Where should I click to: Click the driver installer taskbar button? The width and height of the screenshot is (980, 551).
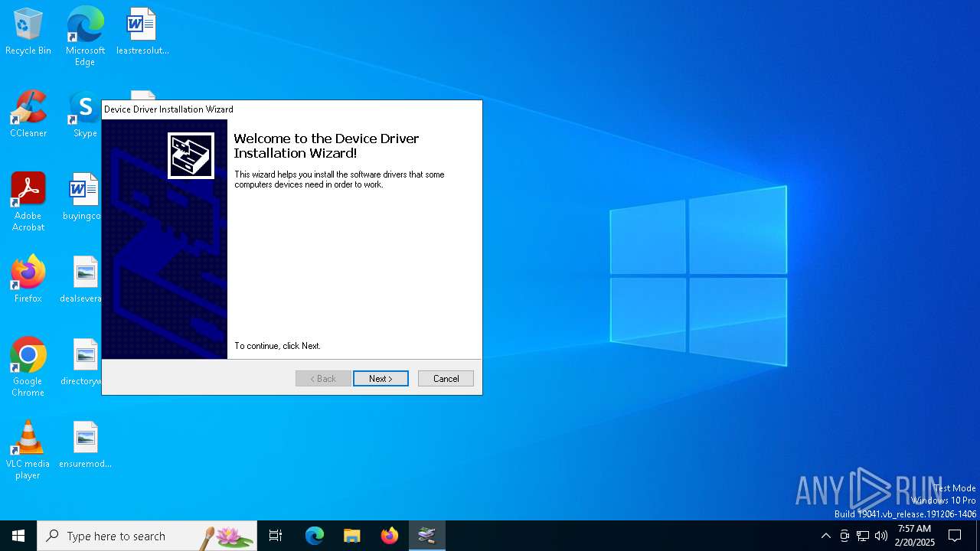(427, 536)
